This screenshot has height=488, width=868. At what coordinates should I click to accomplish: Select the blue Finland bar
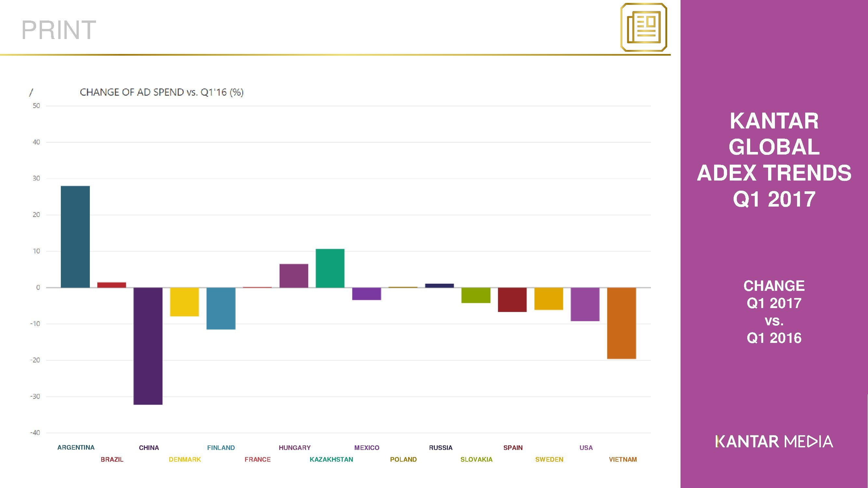point(221,308)
